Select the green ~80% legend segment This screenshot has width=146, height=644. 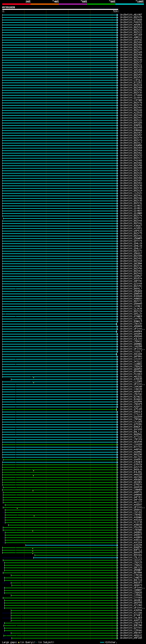pyautogui.click(x=101, y=4)
